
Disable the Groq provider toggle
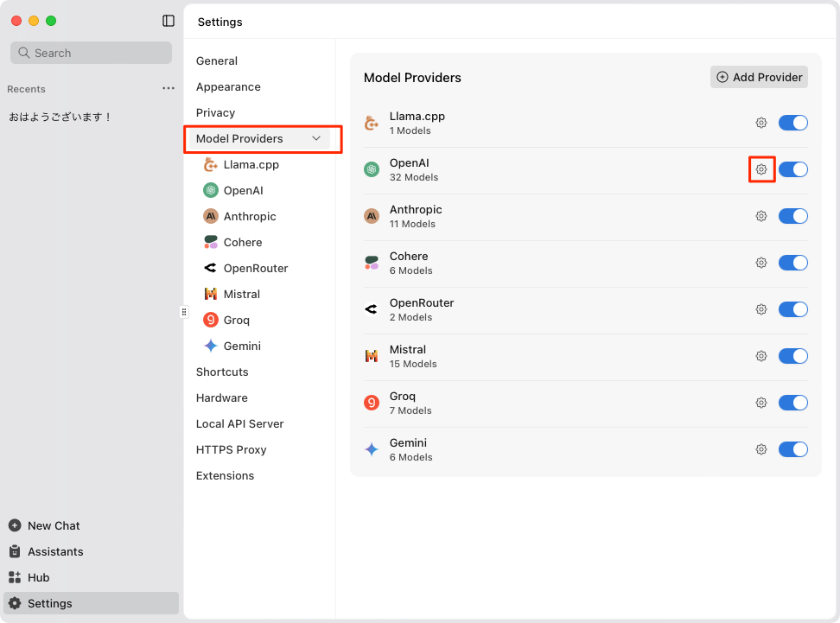pos(792,403)
